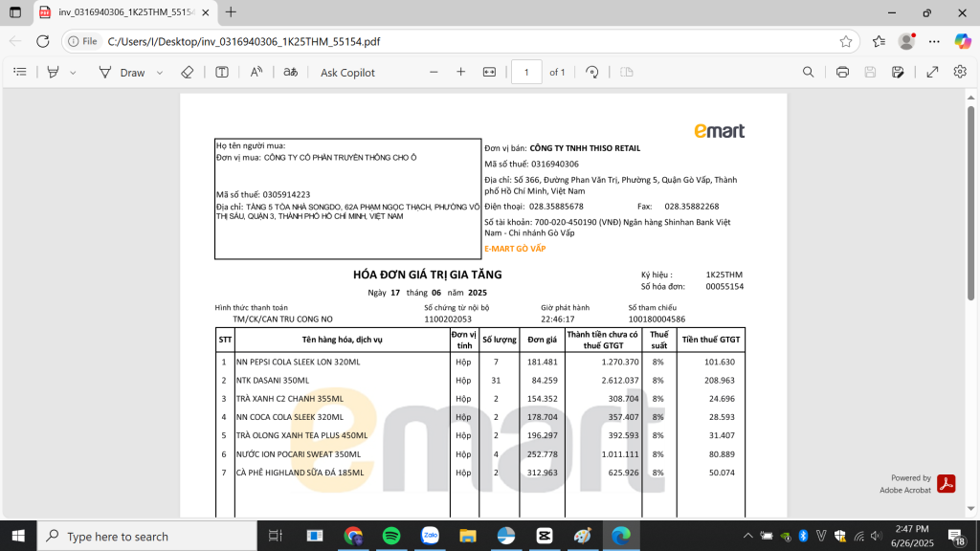Click the invoice number "00055154"
The image size is (980, 551).
coord(724,287)
